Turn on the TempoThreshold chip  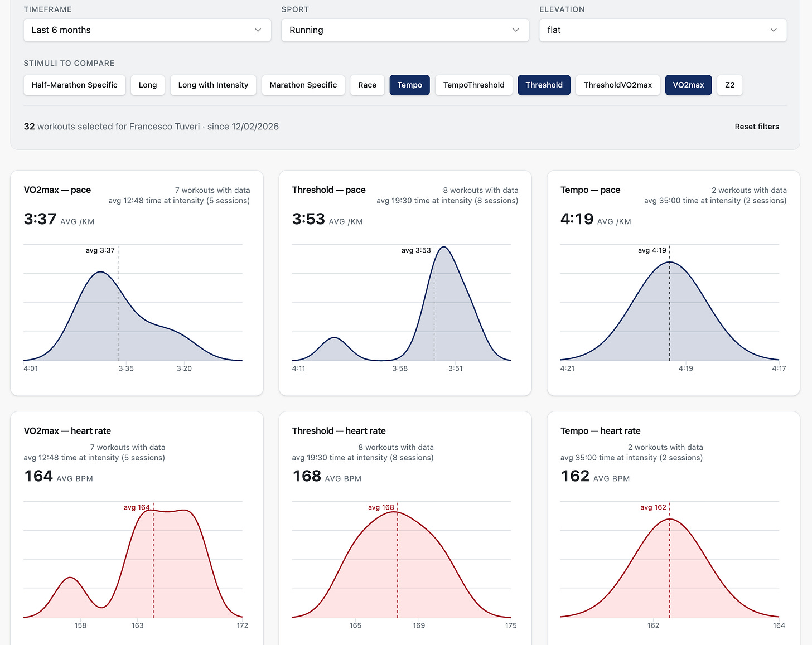(474, 85)
